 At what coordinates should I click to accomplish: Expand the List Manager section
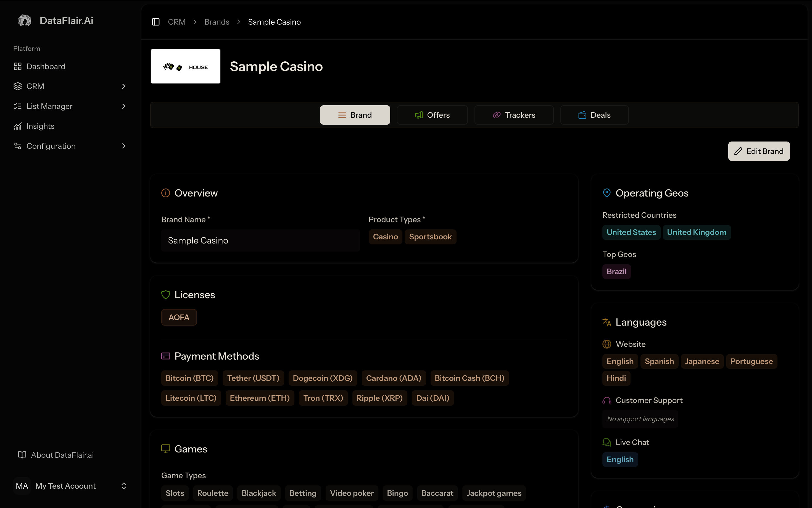click(x=123, y=106)
